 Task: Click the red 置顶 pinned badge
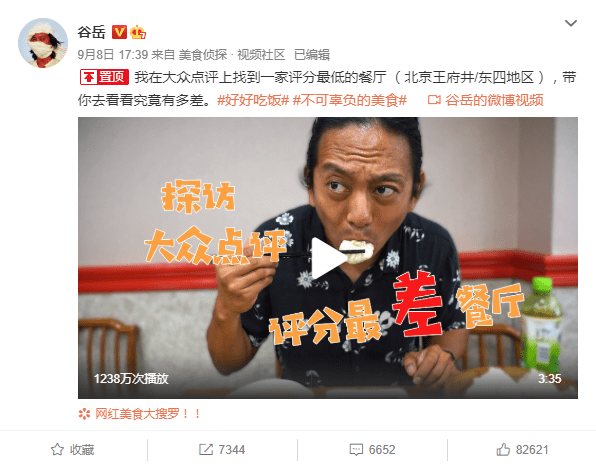coord(104,77)
